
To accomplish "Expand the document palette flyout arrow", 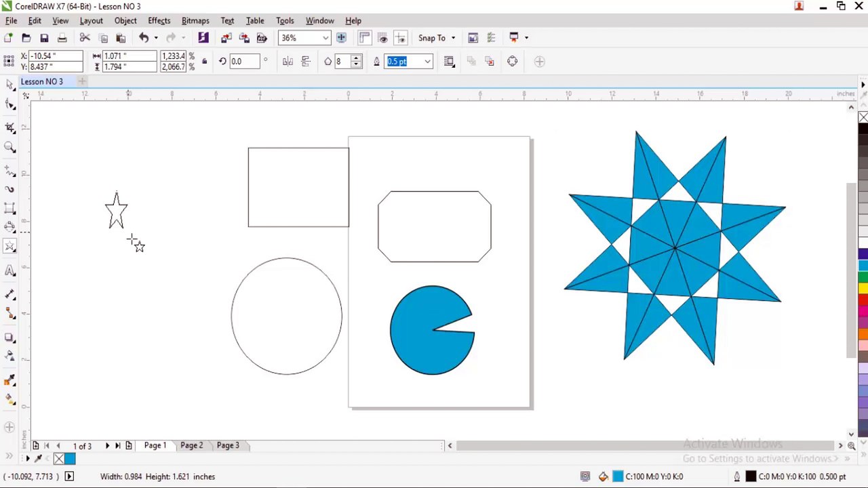I will (28, 459).
